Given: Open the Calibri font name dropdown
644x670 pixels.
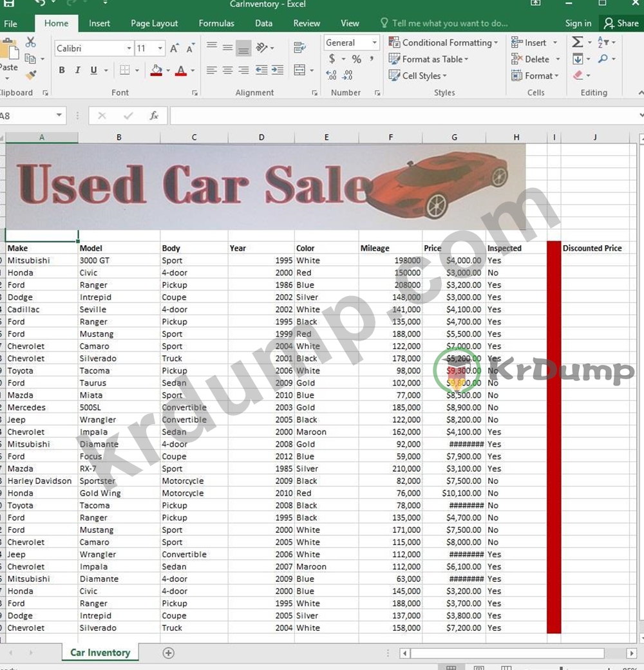Looking at the screenshot, I should 129,48.
